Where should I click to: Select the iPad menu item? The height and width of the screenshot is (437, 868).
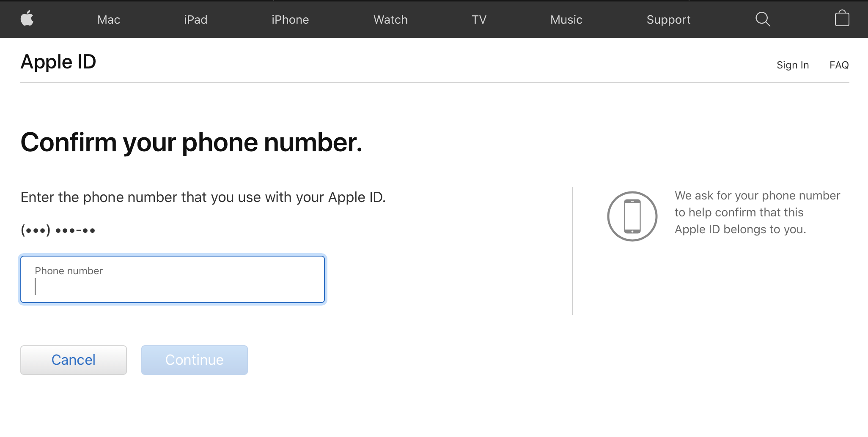click(x=195, y=19)
